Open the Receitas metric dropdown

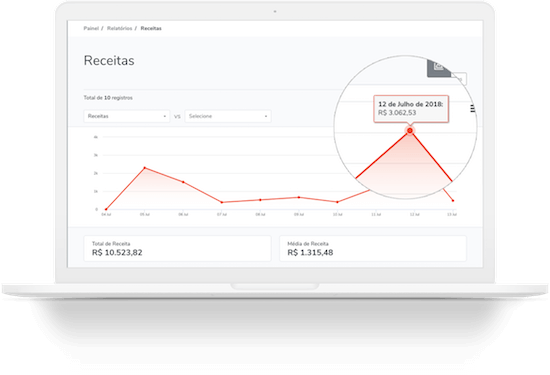127,116
